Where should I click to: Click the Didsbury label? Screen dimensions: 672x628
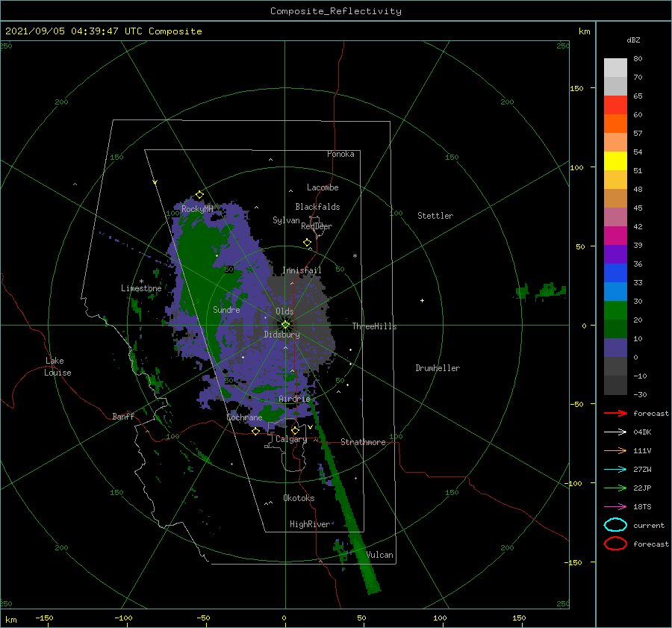coord(281,335)
